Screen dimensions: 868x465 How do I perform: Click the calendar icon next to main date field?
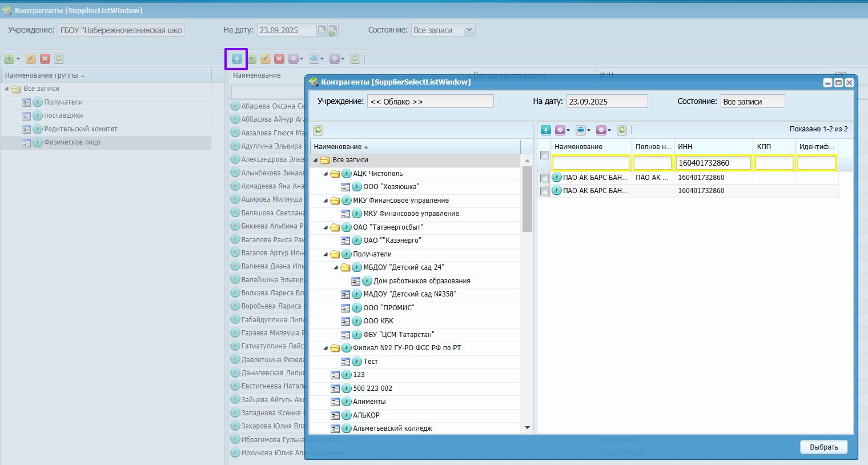point(322,30)
